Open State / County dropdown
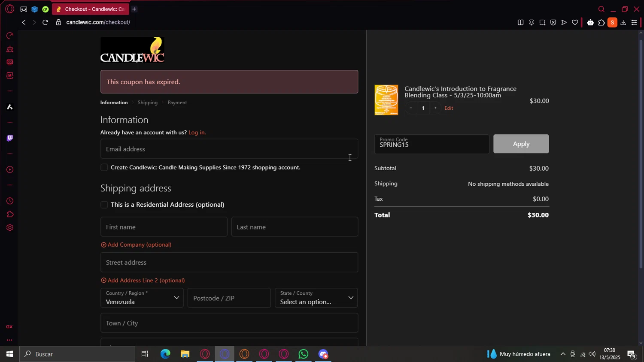 (316, 298)
